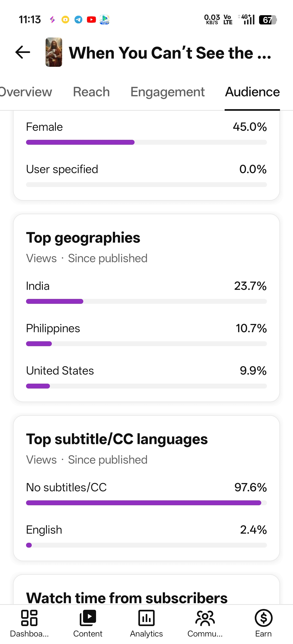Open Top subtitle/CC languages card

coord(146,488)
